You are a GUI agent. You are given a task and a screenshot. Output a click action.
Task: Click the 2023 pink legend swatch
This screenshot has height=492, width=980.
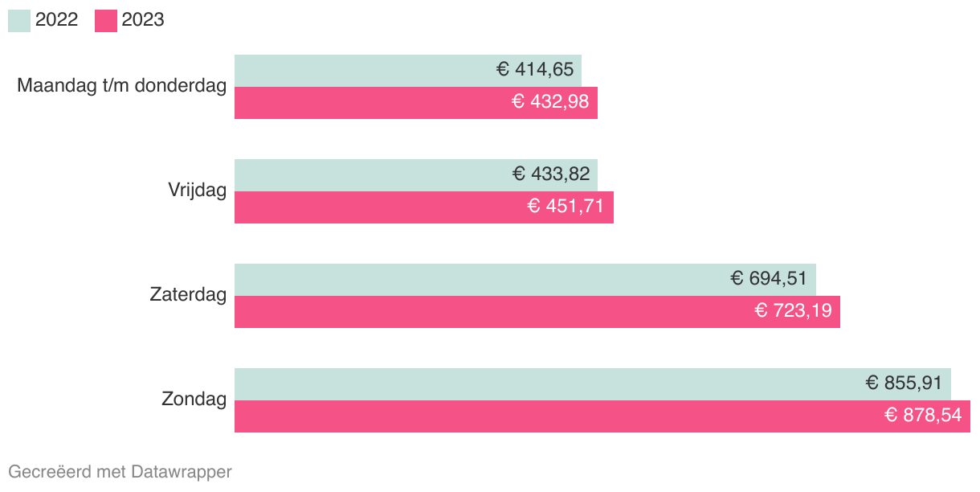point(106,21)
